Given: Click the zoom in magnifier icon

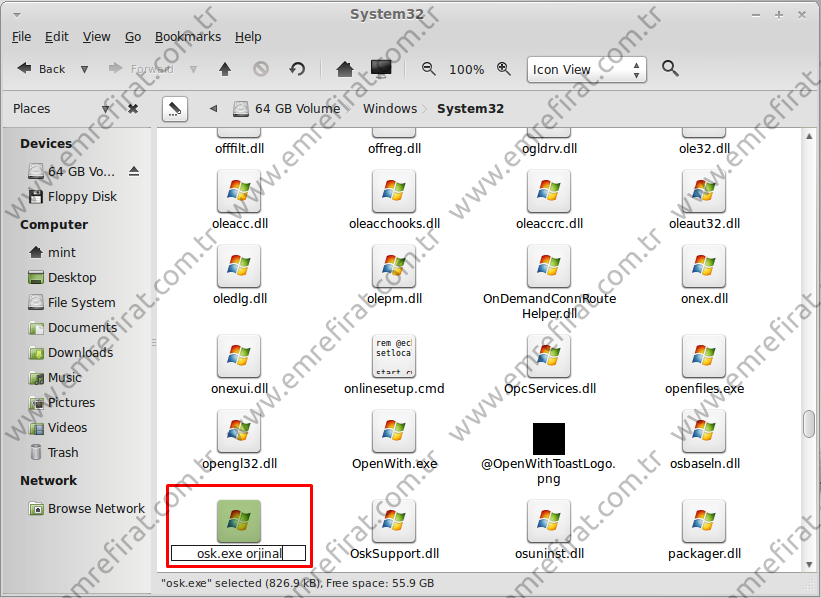Looking at the screenshot, I should (504, 69).
